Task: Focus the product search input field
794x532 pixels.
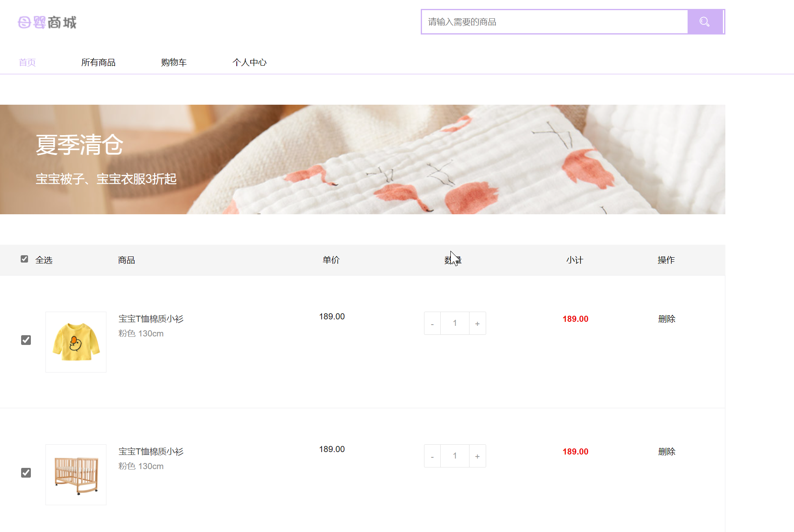Action: pyautogui.click(x=554, y=22)
